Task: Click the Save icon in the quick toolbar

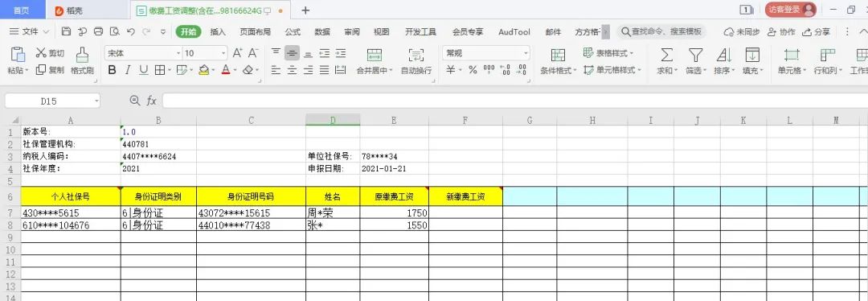Action: [x=66, y=31]
